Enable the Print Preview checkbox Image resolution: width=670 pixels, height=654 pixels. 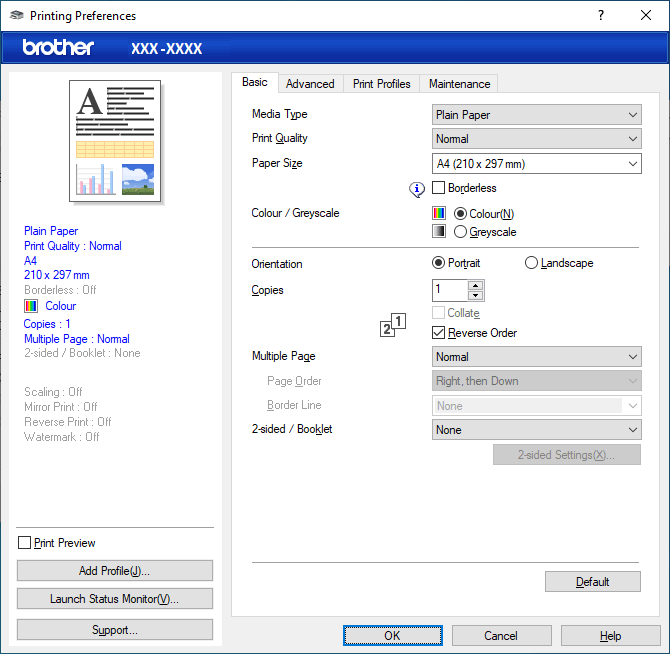coord(24,543)
